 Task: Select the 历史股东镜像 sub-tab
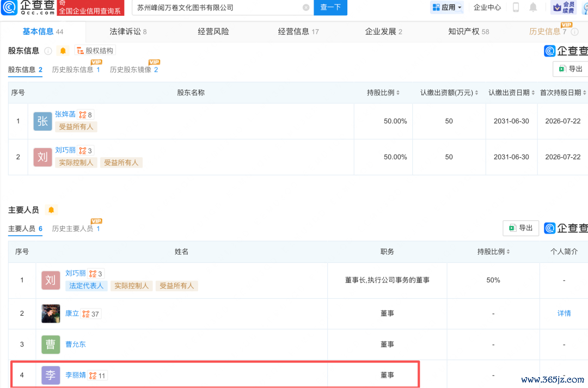[134, 70]
